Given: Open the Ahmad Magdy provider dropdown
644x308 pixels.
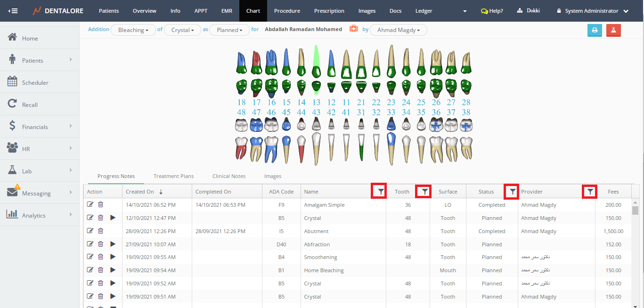Looking at the screenshot, I should click(398, 30).
